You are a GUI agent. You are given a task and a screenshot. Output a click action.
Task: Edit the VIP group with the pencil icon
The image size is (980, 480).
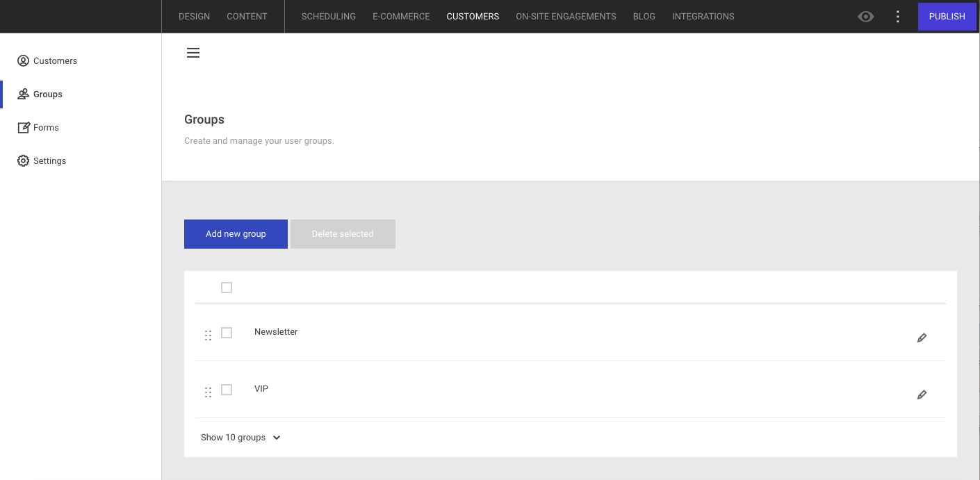922,395
